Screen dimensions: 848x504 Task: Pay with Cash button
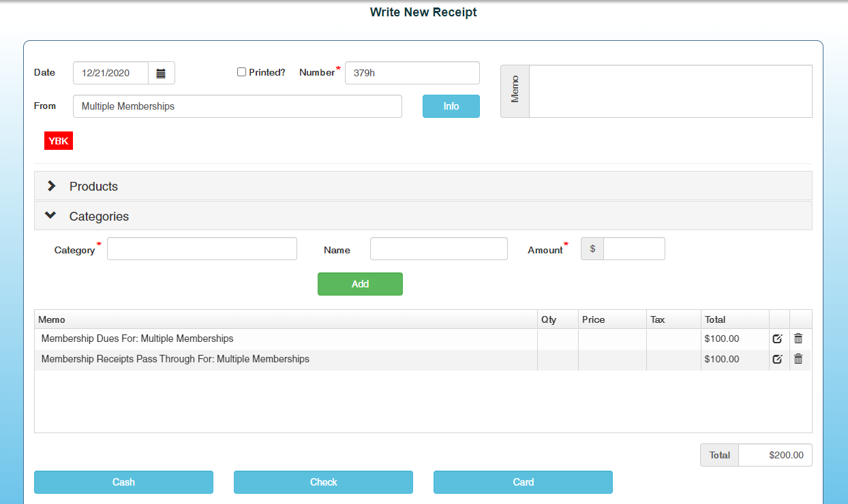(123, 482)
